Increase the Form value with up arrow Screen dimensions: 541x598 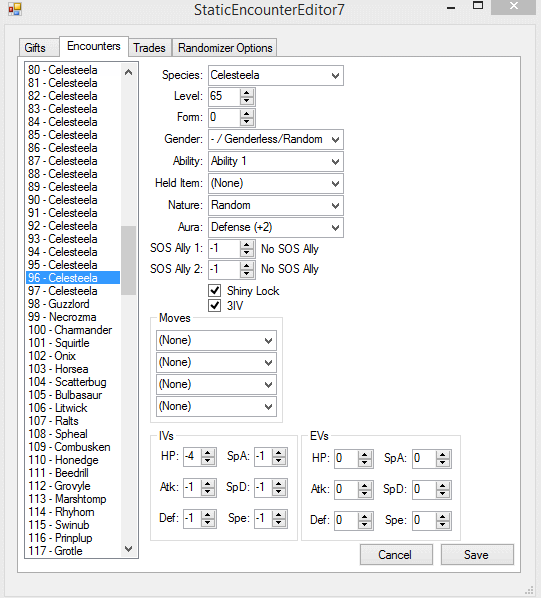(247, 114)
